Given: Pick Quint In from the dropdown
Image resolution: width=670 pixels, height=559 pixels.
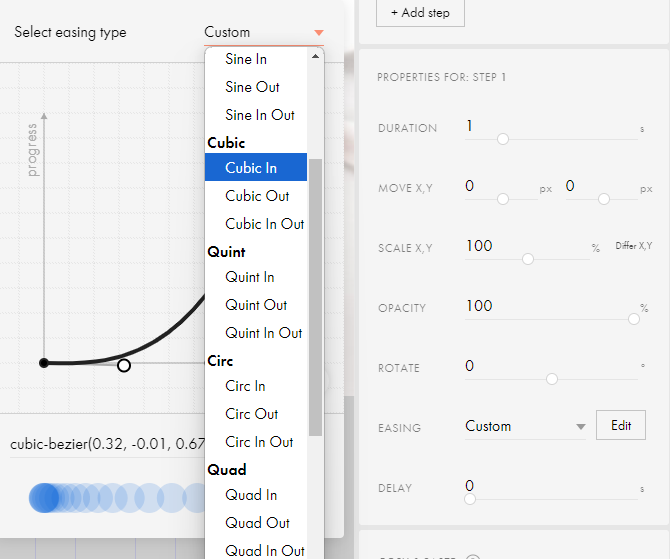Looking at the screenshot, I should 256,277.
